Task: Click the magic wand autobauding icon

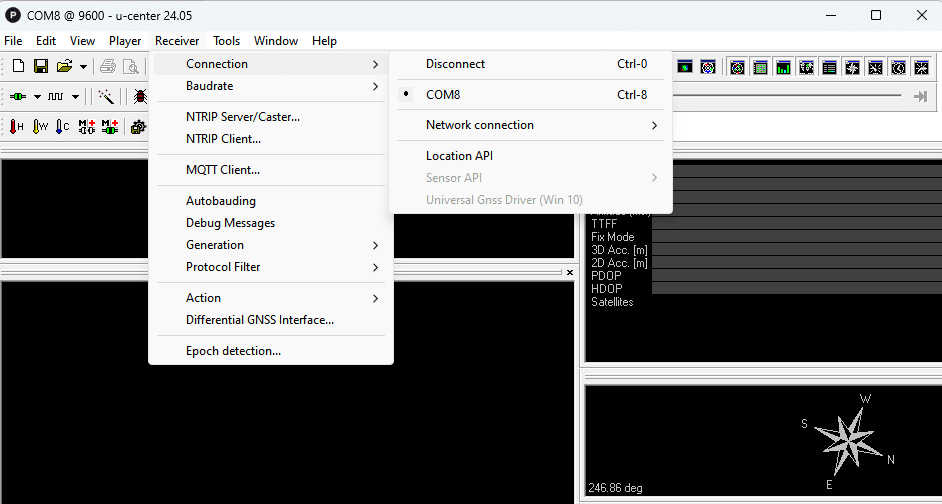Action: click(106, 96)
